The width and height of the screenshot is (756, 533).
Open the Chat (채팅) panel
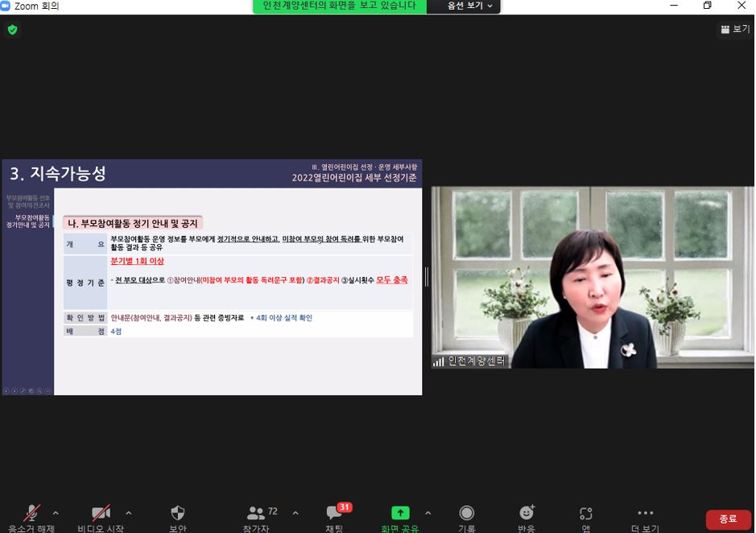click(x=334, y=514)
